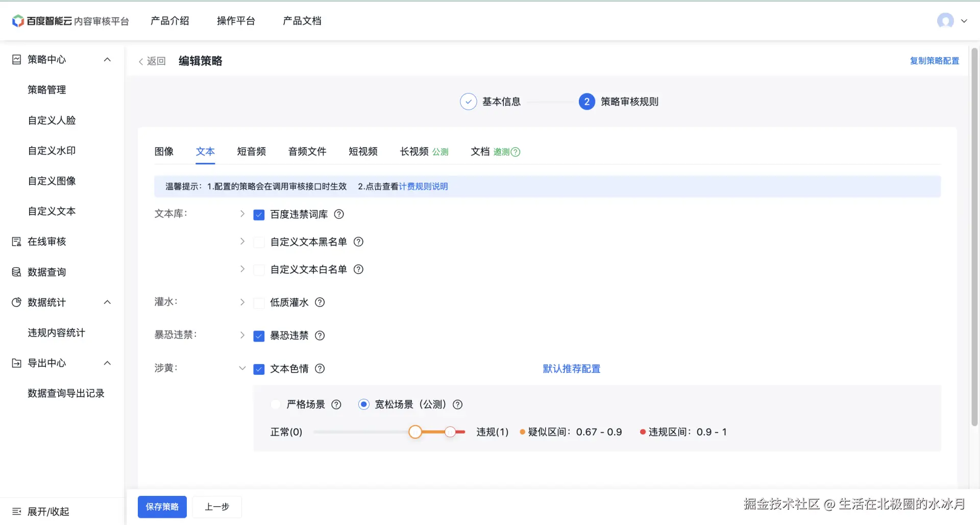This screenshot has height=525, width=980.
Task: Open the 操作平台 top menu
Action: tap(236, 21)
